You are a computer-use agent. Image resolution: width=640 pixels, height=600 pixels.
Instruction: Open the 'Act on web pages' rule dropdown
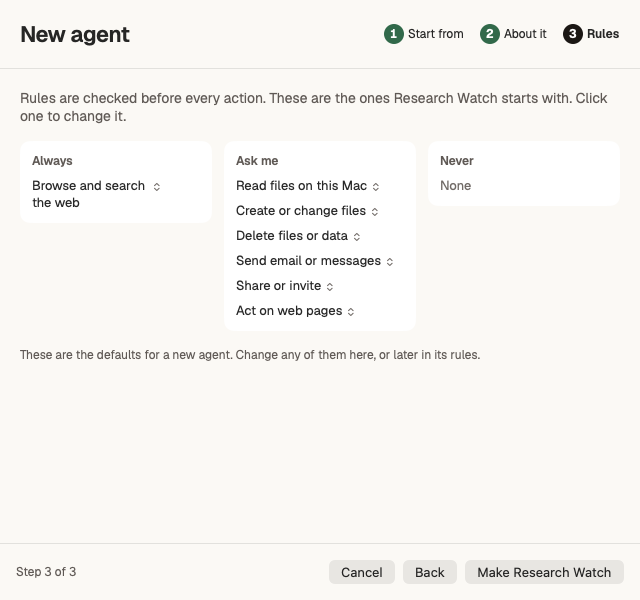[295, 311]
